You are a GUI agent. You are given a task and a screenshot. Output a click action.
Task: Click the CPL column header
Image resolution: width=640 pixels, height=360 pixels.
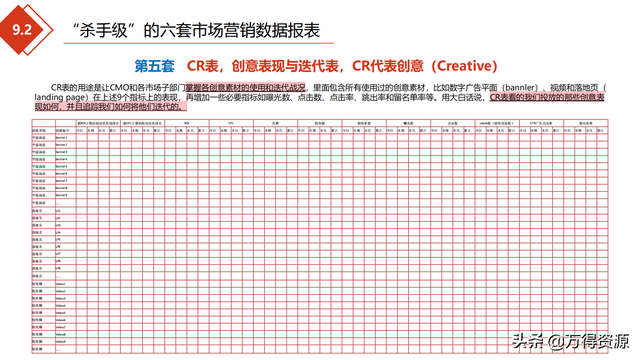pos(231,123)
